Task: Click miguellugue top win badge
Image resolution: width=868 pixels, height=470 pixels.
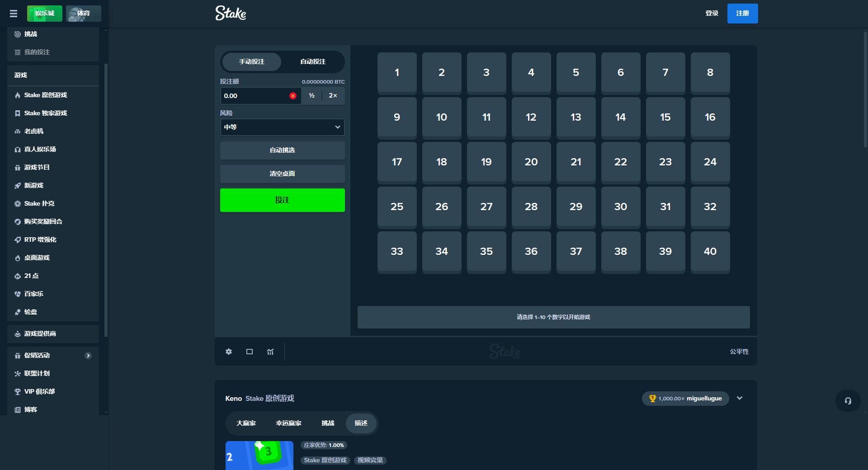Action: 685,399
